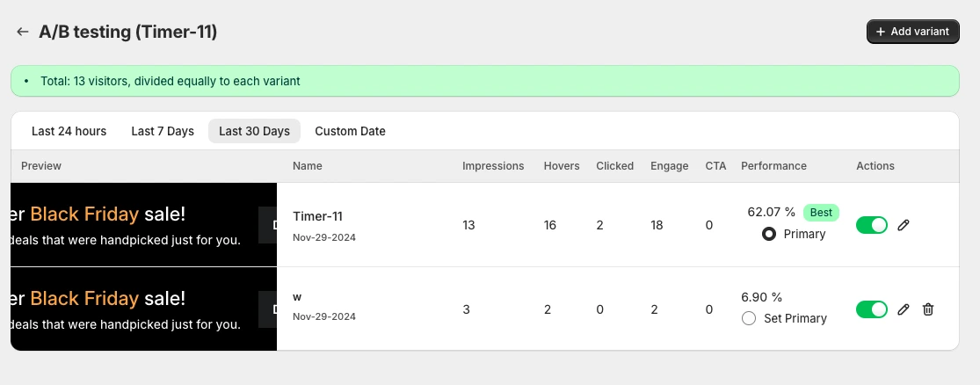Image resolution: width=980 pixels, height=385 pixels.
Task: Open the Timer-11 banner preview thumbnail
Action: pos(144,225)
